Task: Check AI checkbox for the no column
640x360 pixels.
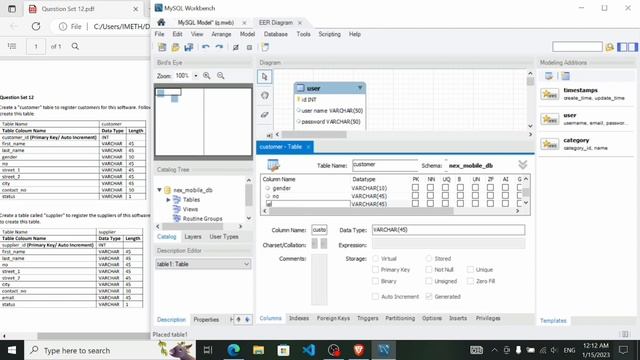Action: (505, 196)
